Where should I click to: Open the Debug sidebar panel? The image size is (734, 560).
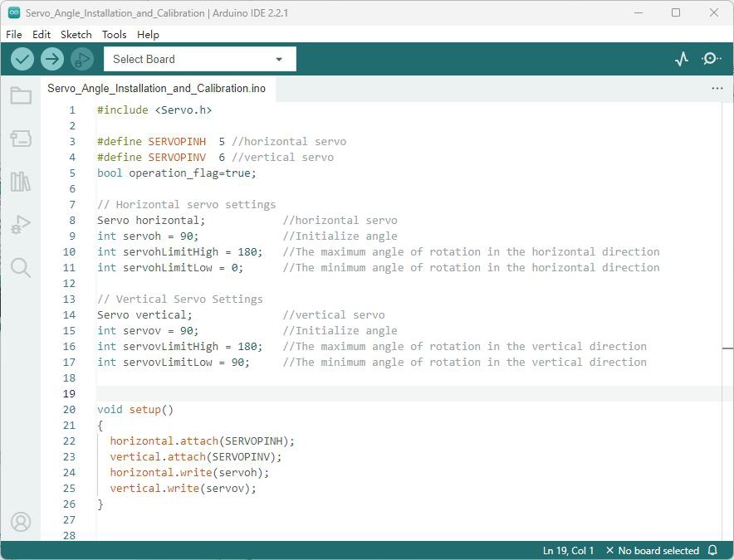(21, 225)
